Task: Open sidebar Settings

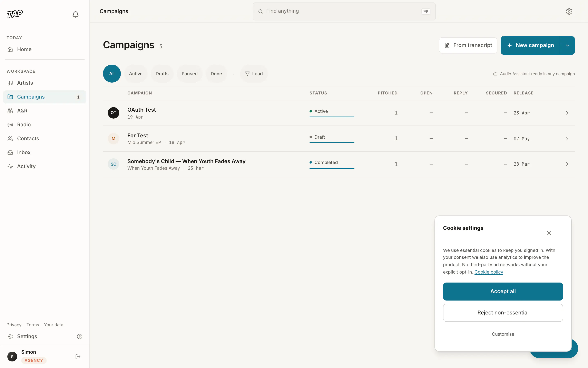Action: [x=27, y=336]
